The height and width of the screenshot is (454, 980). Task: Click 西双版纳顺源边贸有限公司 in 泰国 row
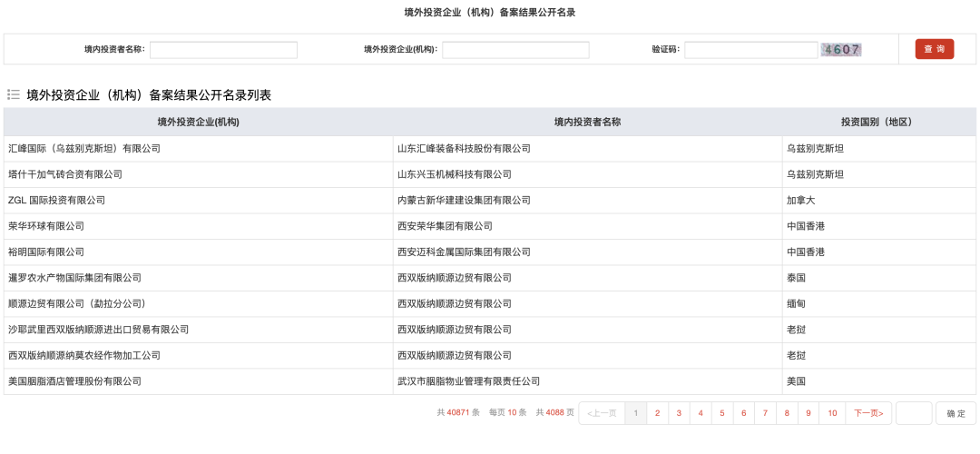pyautogui.click(x=587, y=278)
